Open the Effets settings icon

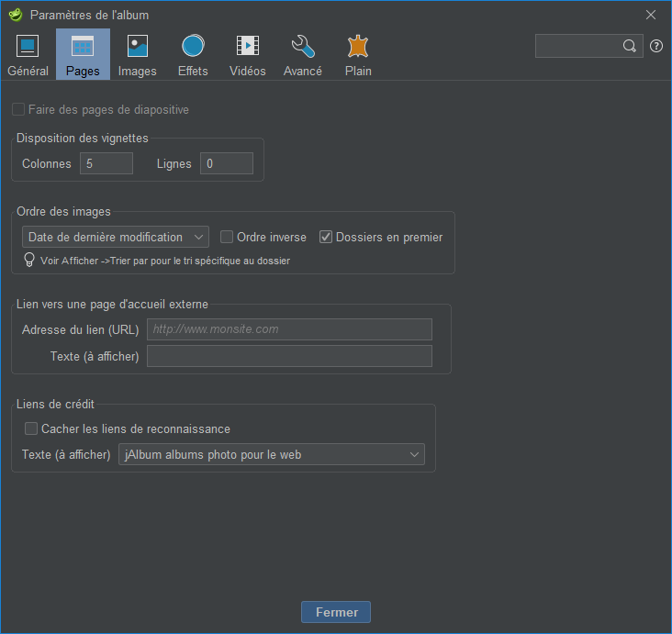pos(193,46)
